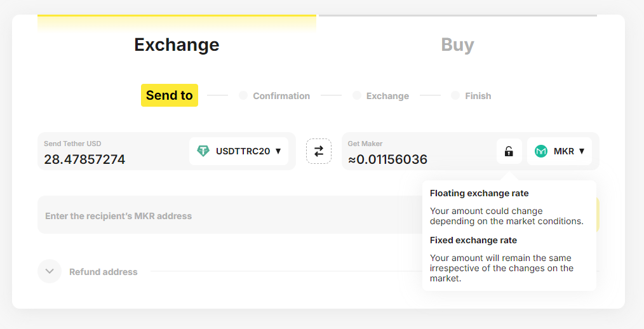The width and height of the screenshot is (644, 329).
Task: Click the Finish step label
Action: (x=478, y=96)
